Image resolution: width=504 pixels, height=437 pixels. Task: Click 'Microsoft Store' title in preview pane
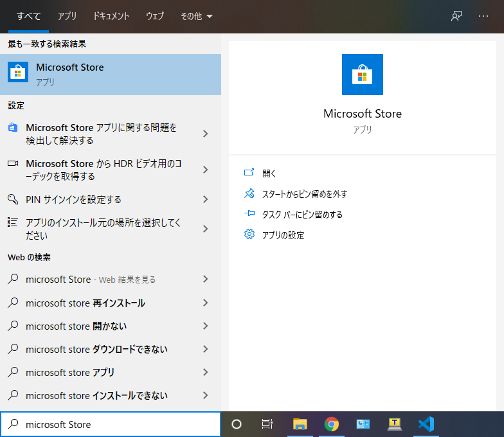click(x=363, y=113)
